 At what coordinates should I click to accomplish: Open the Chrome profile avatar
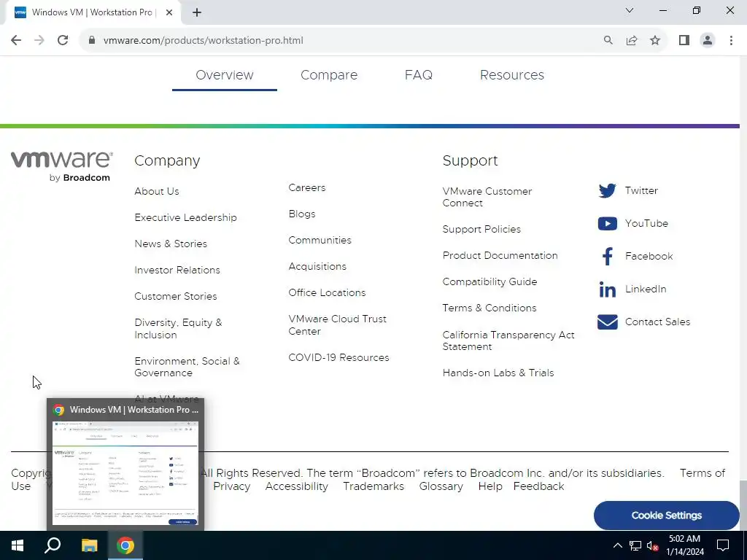pyautogui.click(x=708, y=41)
